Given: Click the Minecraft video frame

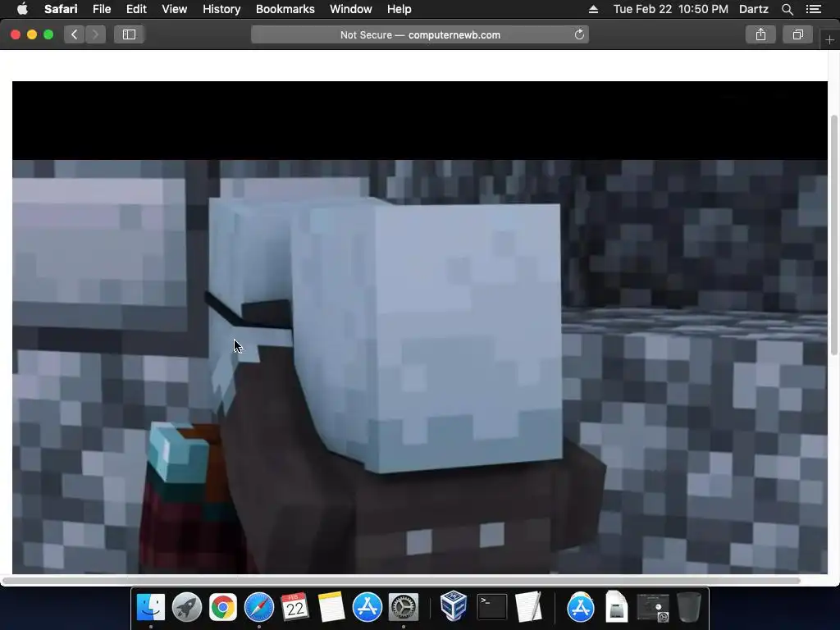Looking at the screenshot, I should pos(420,327).
